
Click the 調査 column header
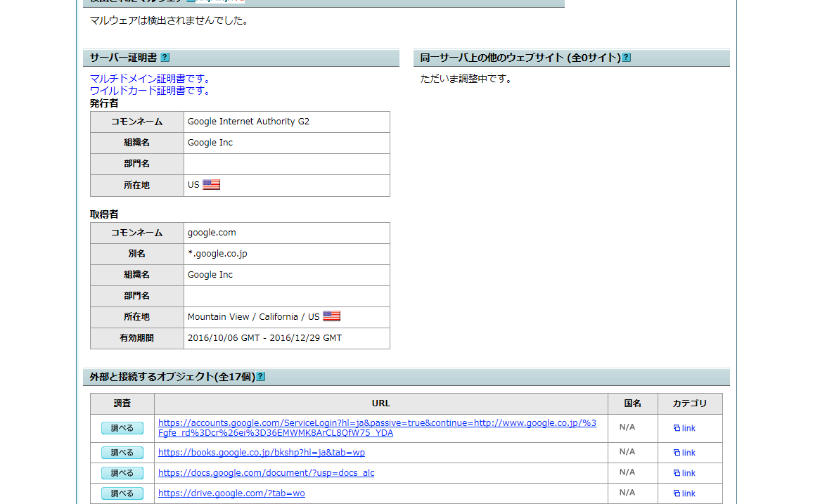tap(122, 403)
